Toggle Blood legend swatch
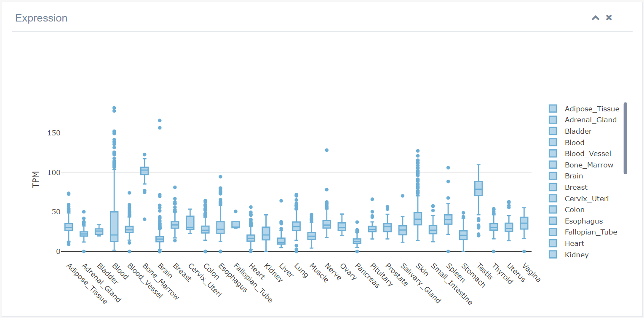This screenshot has width=644, height=318. click(x=553, y=143)
